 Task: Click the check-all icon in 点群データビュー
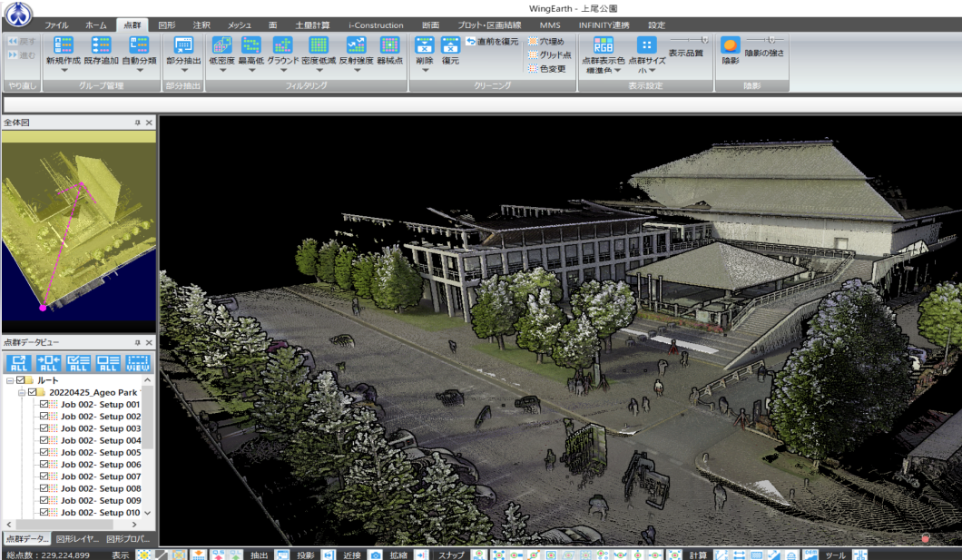(x=78, y=362)
